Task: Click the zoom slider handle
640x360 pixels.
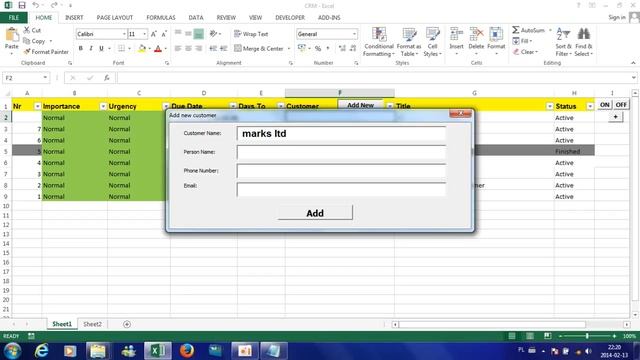Action: (587, 336)
